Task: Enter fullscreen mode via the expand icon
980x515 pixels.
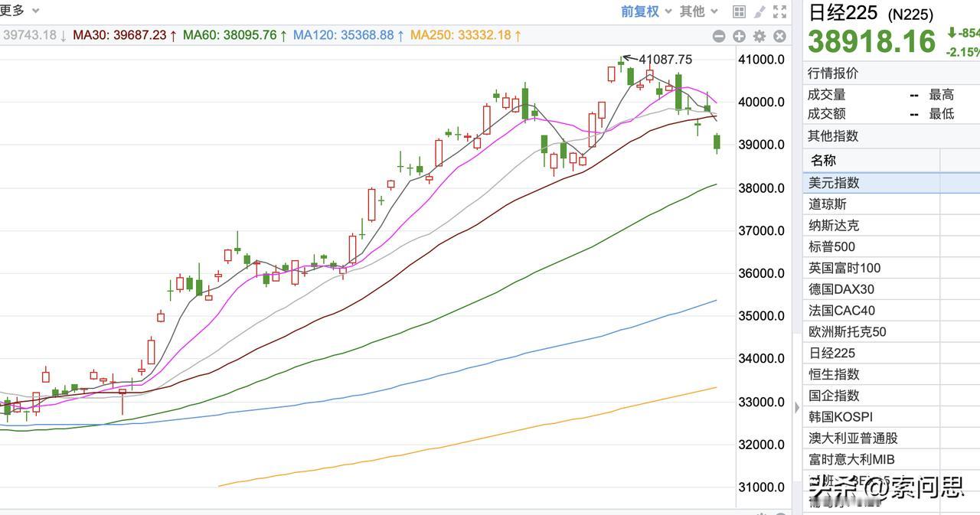Action: click(781, 11)
